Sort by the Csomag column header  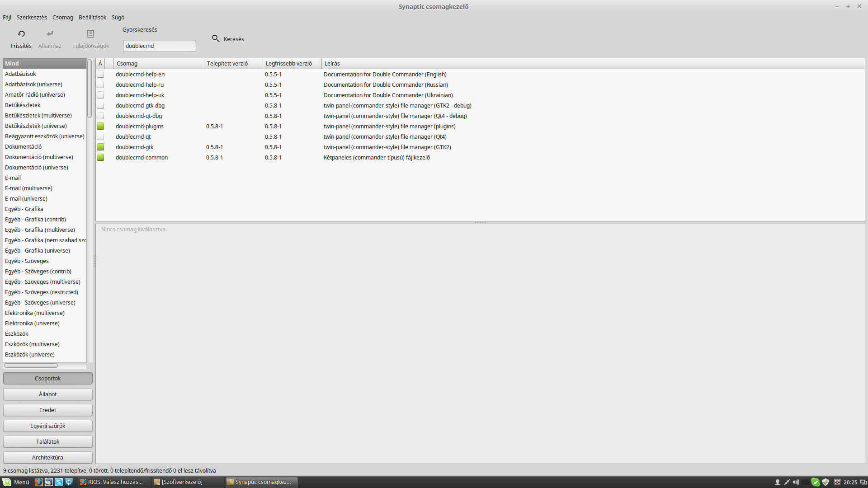tap(159, 64)
